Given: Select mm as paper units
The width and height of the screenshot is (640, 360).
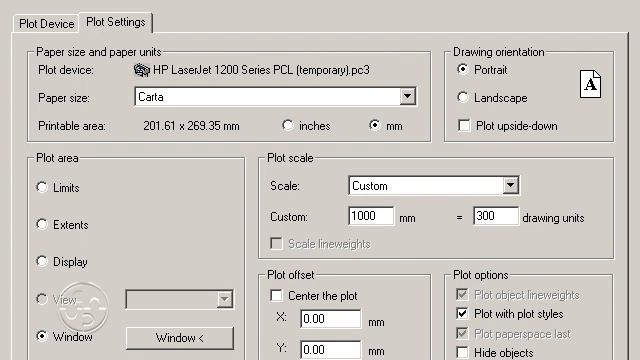Looking at the screenshot, I should pos(375,125).
